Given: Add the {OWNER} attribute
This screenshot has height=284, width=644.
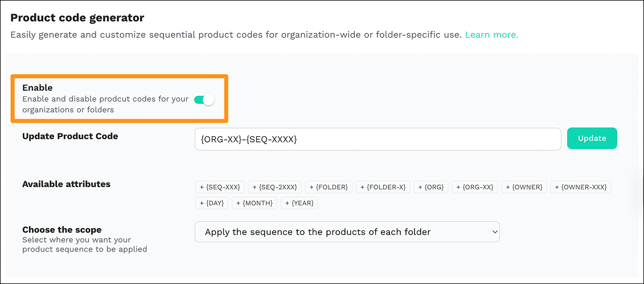Looking at the screenshot, I should (524, 187).
